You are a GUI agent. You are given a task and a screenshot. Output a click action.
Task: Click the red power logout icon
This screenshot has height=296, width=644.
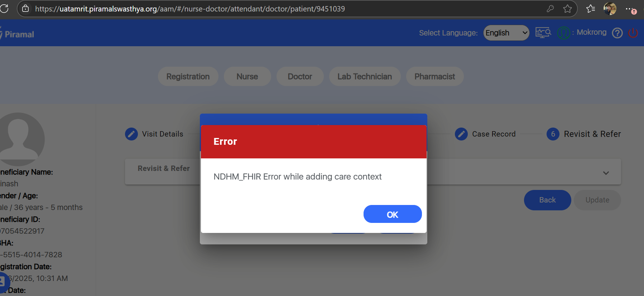[x=633, y=33]
